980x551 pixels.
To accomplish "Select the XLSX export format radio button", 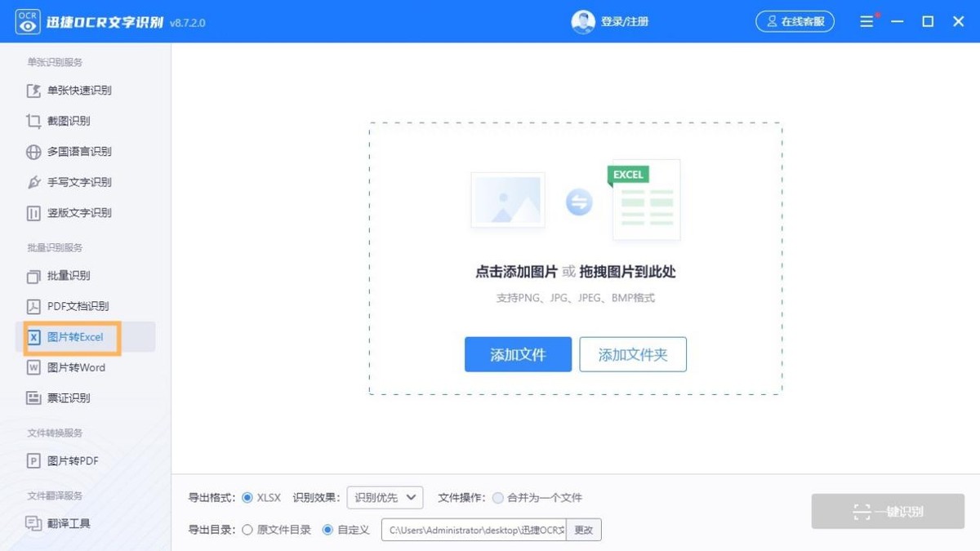I will 248,497.
